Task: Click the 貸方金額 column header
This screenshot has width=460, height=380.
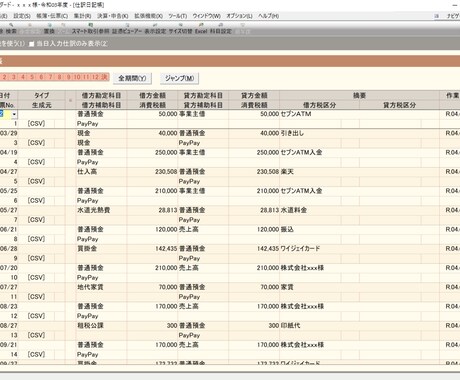Action: pyautogui.click(x=254, y=95)
